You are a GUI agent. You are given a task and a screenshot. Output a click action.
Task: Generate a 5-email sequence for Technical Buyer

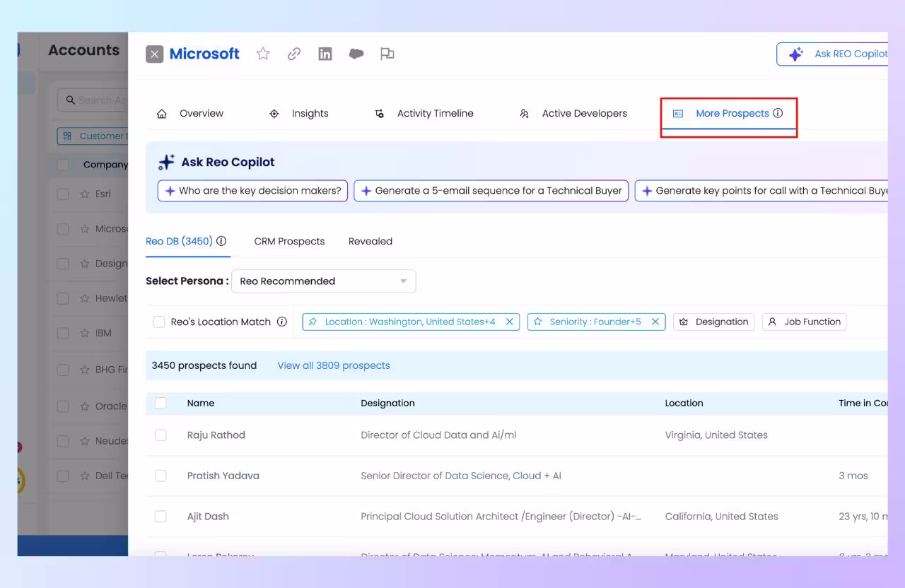[x=491, y=191]
